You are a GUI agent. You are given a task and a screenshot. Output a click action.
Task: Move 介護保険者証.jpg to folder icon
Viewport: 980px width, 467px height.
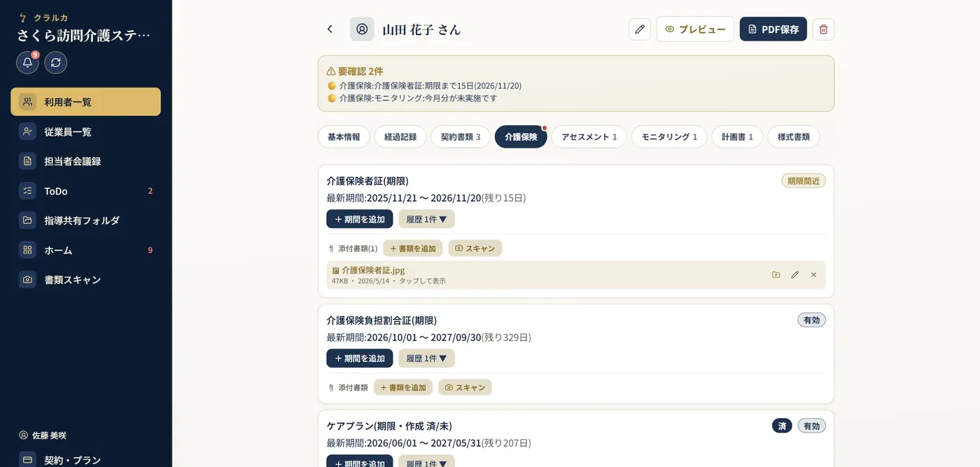coord(776,275)
